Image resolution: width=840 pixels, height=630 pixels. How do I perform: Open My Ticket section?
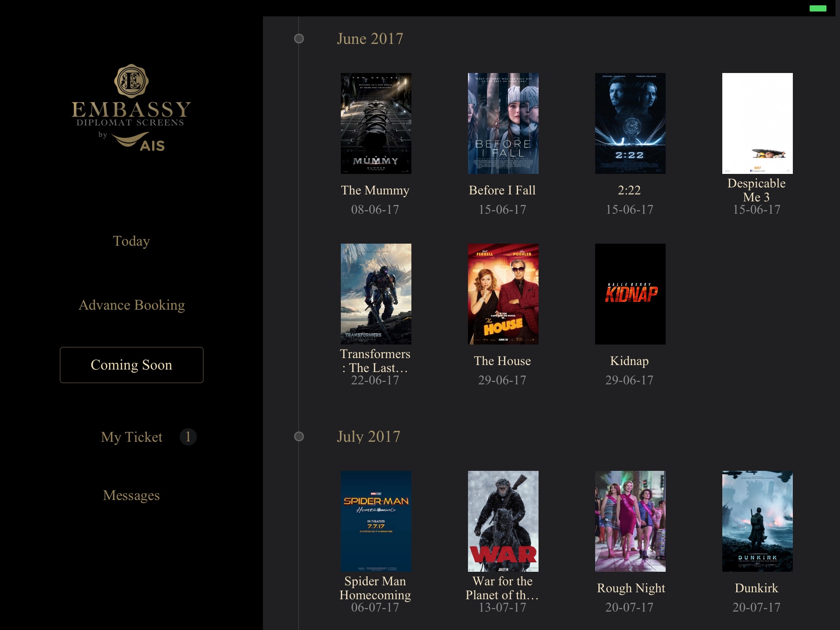[131, 437]
